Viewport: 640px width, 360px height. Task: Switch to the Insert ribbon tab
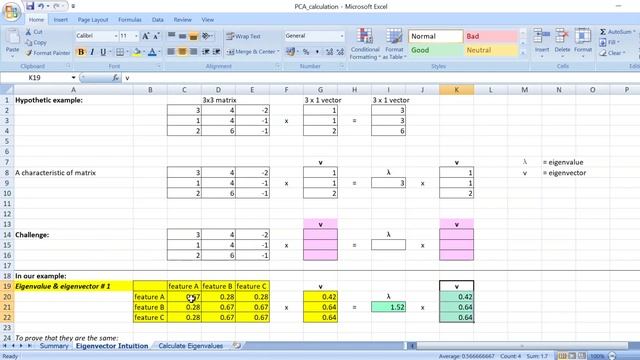(x=60, y=20)
